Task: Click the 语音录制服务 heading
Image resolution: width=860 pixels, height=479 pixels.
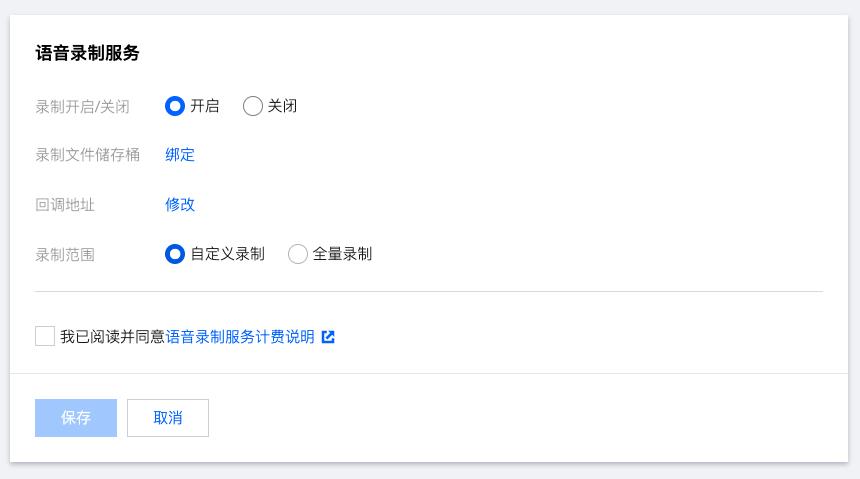Action: click(88, 53)
